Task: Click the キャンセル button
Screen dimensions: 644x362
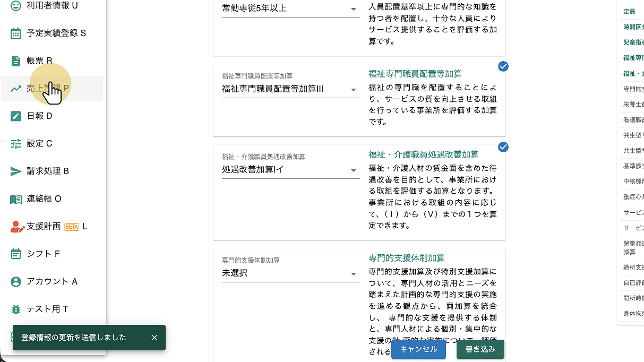Action: tap(418, 349)
